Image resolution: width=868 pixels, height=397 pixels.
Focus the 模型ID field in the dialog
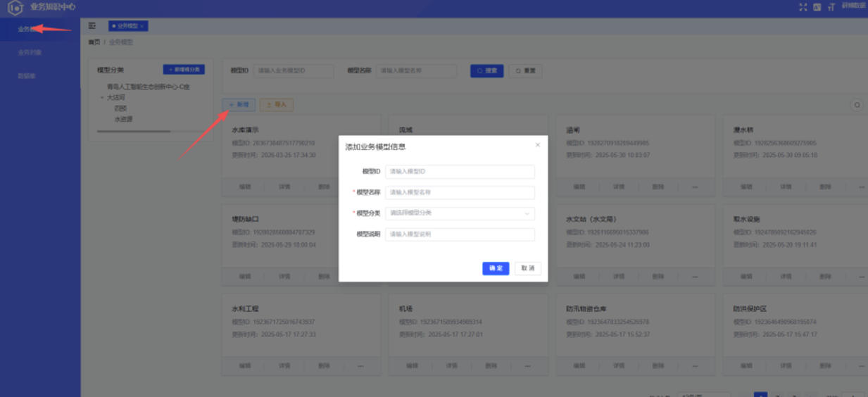[x=460, y=172]
